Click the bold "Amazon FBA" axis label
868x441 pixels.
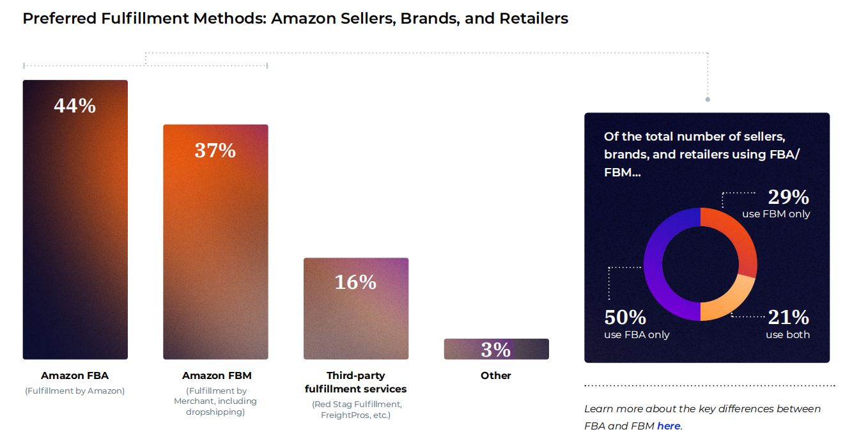pyautogui.click(x=75, y=376)
